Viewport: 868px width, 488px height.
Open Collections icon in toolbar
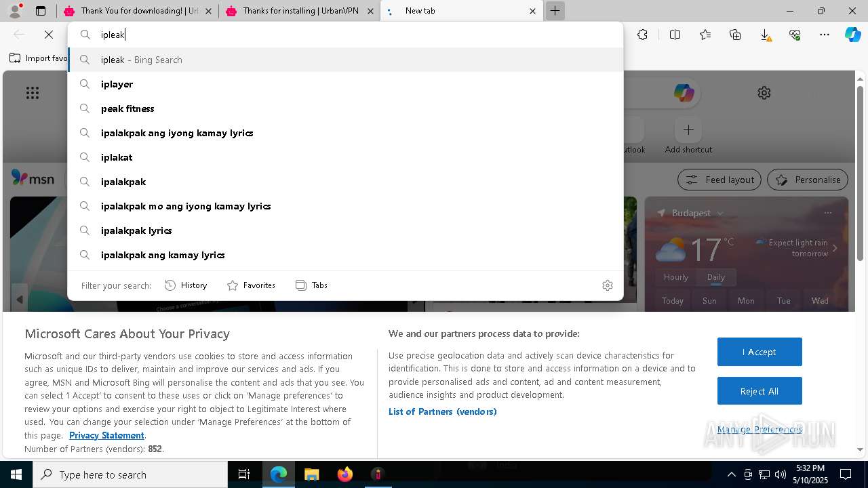735,35
